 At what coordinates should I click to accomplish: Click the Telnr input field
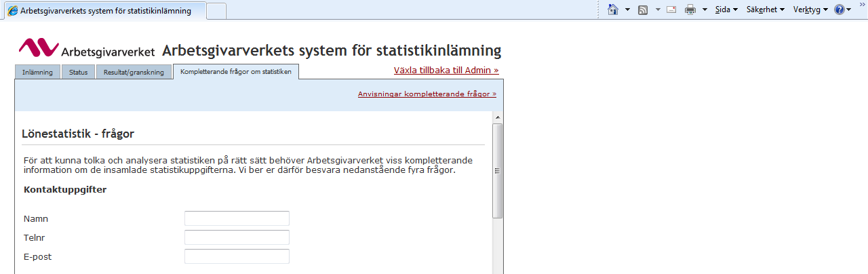tap(237, 237)
